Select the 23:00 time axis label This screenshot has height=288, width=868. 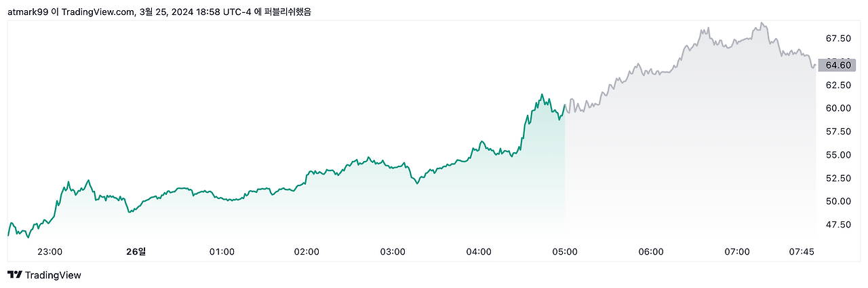50,251
